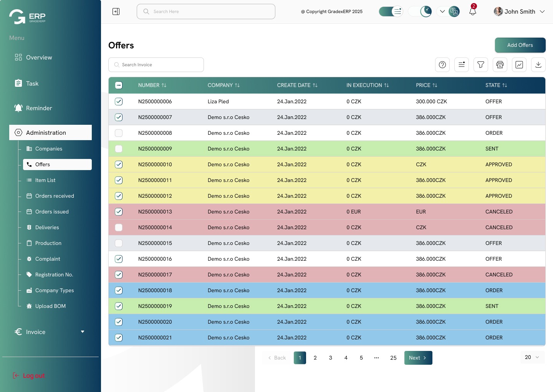Toggle the dark mode switch
Screen dimensions: 553x392
[x=420, y=12]
